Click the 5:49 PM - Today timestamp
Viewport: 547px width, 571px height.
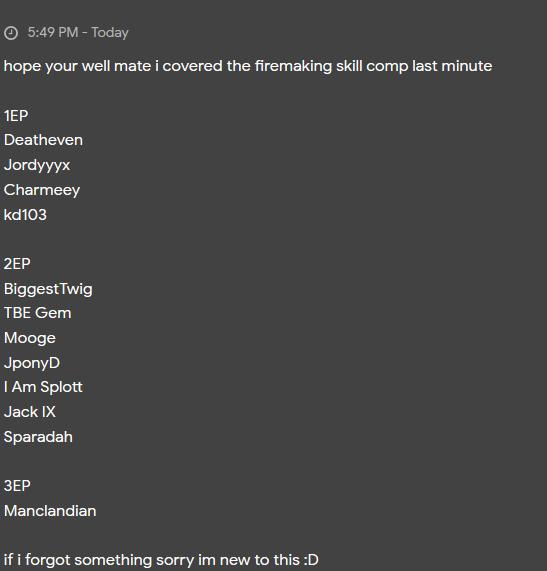pos(78,32)
